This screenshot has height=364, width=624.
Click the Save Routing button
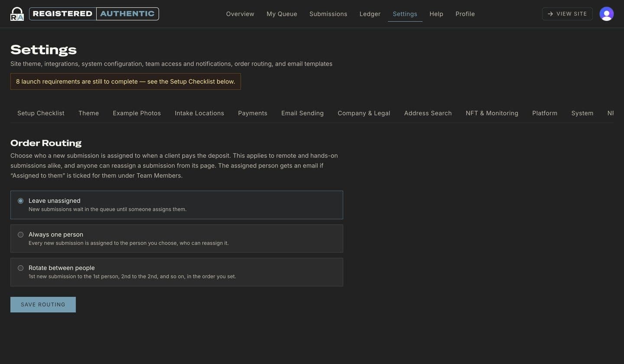click(x=43, y=305)
